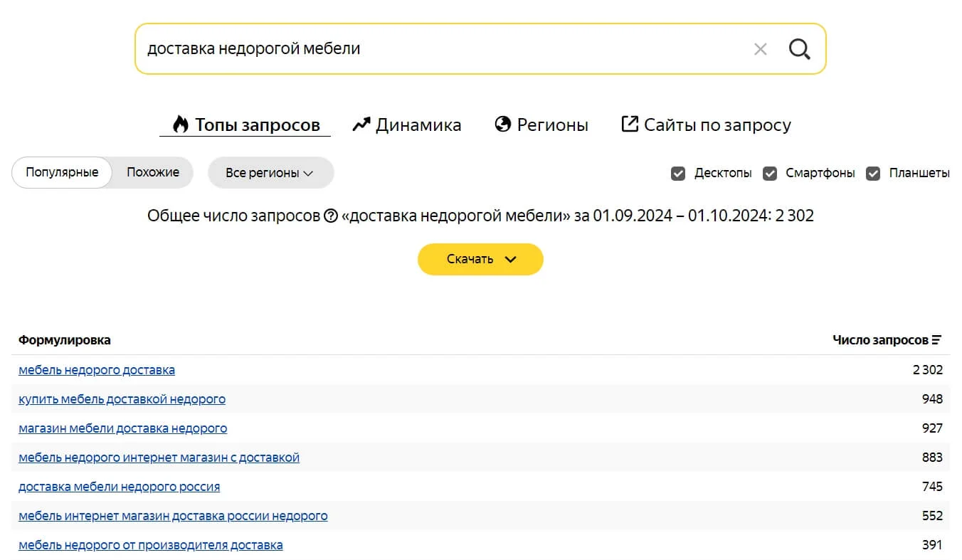The image size is (962, 560).
Task: Open the Все регионы dropdown
Action: pyautogui.click(x=270, y=173)
